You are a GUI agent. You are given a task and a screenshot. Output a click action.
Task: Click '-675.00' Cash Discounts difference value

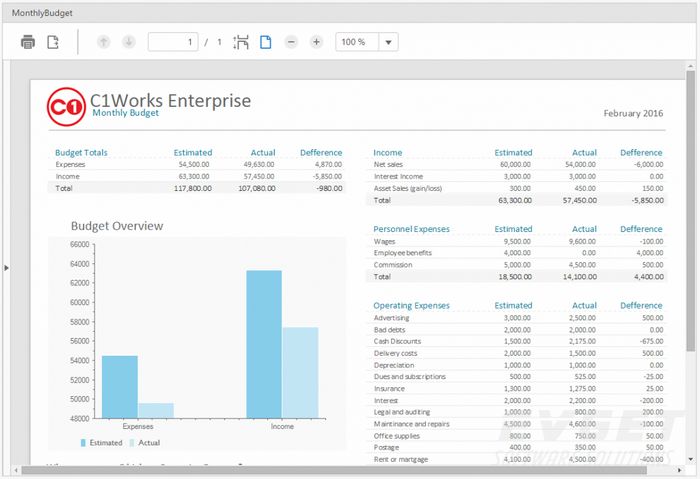tap(651, 341)
